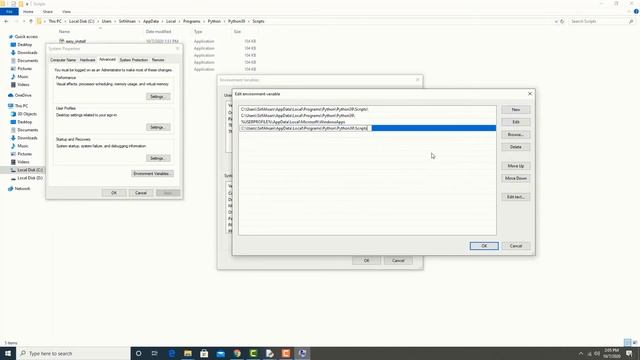The image size is (640, 360).
Task: Select Local Disk (D:) in navigation pane
Action: click(30, 178)
